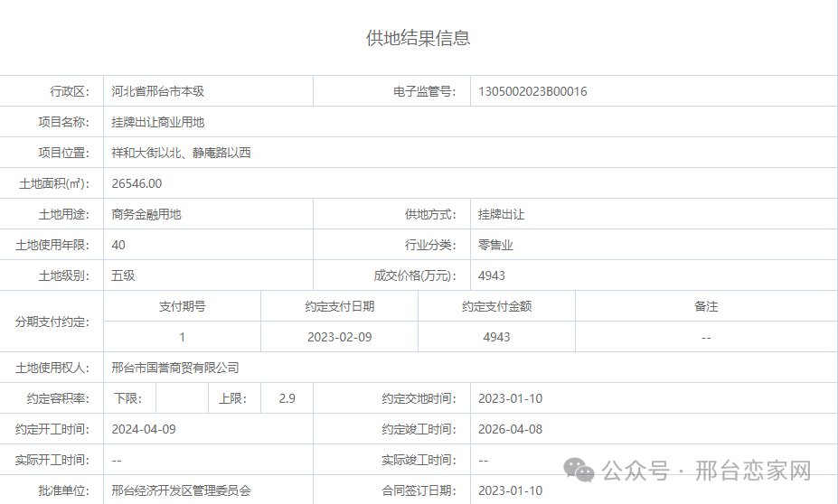Select the start date 2024-04-09
The height and width of the screenshot is (504, 838).
(x=144, y=429)
